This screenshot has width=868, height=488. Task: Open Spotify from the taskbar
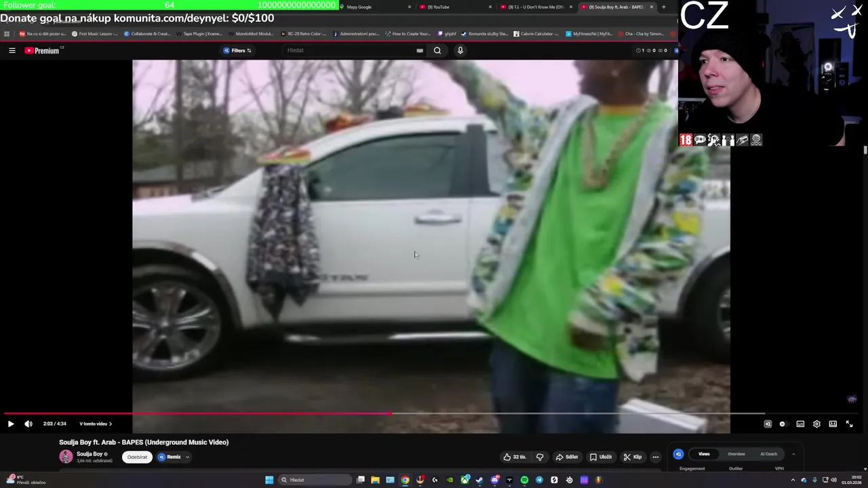pos(524,480)
